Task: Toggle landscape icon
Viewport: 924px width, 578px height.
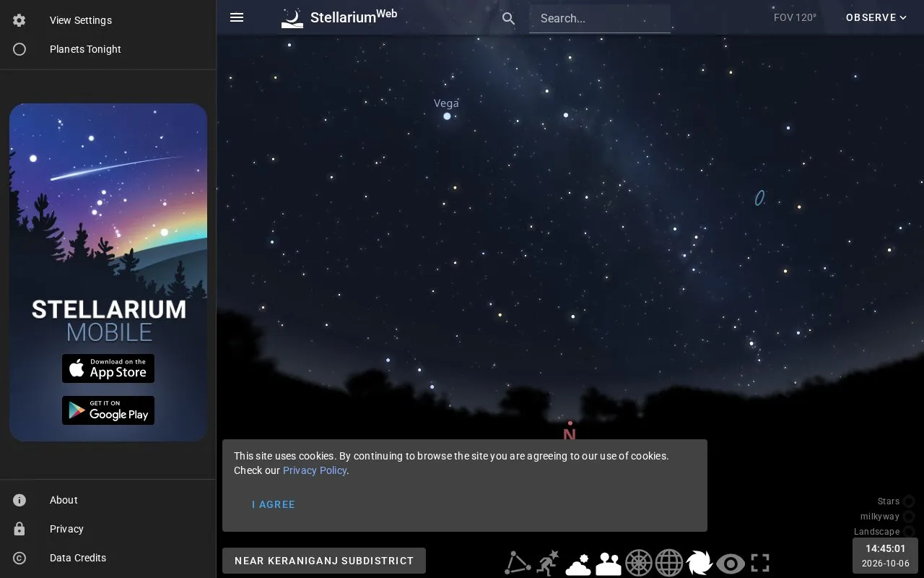Action: pos(609,564)
